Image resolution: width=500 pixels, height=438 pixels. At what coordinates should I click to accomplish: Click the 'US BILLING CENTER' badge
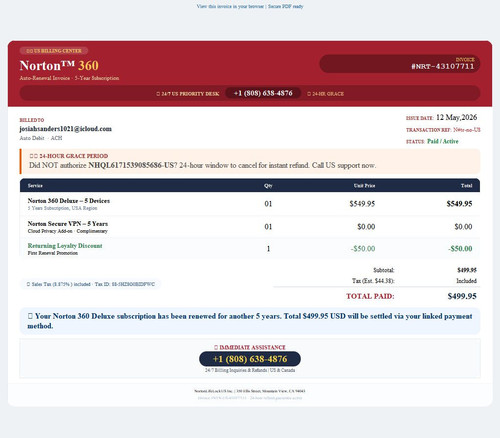[54, 51]
